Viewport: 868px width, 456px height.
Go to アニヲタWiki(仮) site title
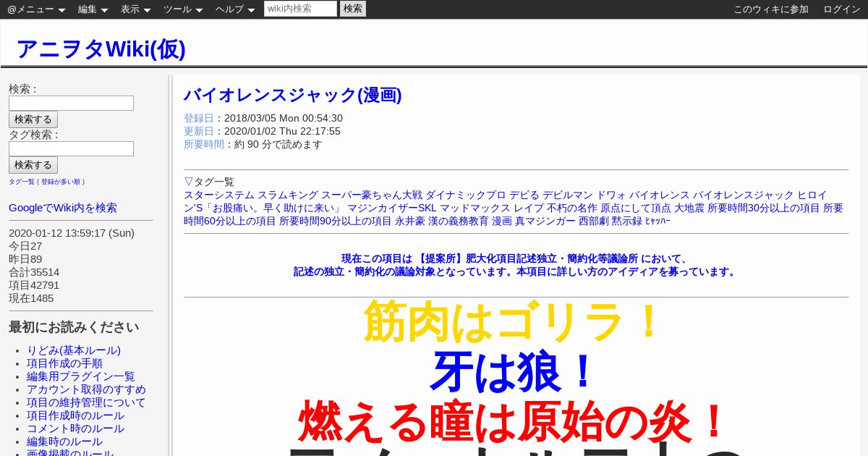click(101, 49)
